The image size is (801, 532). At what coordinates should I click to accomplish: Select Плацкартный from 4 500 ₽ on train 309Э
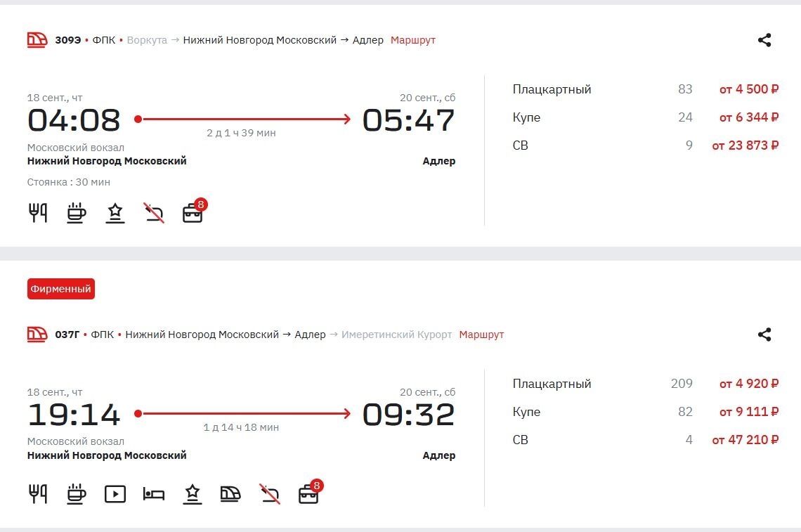click(x=748, y=89)
